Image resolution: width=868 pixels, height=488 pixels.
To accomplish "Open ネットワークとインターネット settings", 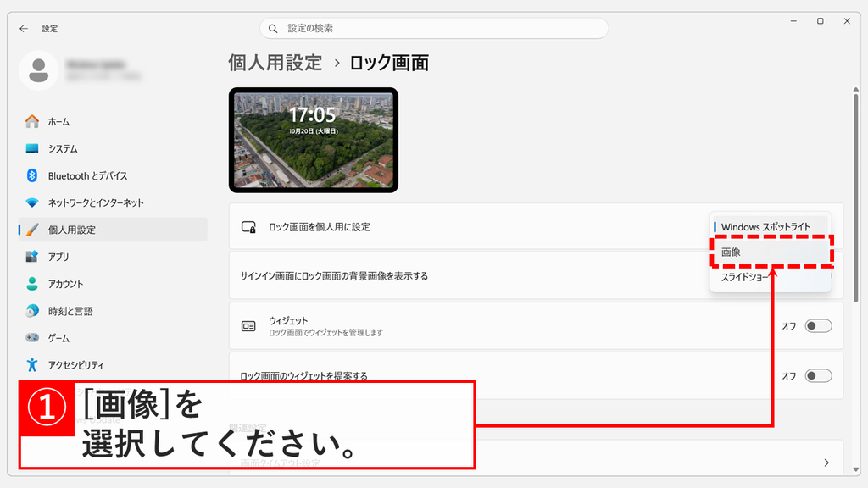I will click(113, 202).
